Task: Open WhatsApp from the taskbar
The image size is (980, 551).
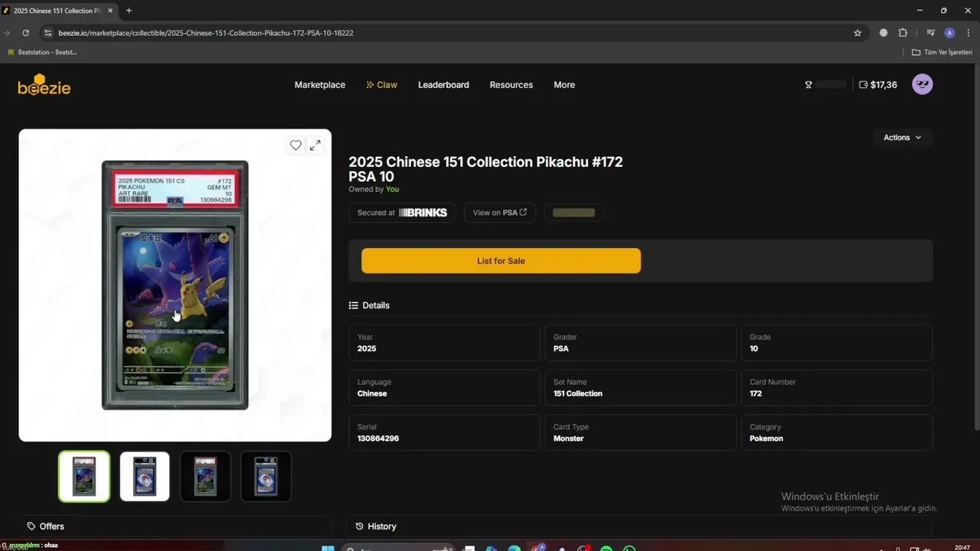Action: [629, 548]
